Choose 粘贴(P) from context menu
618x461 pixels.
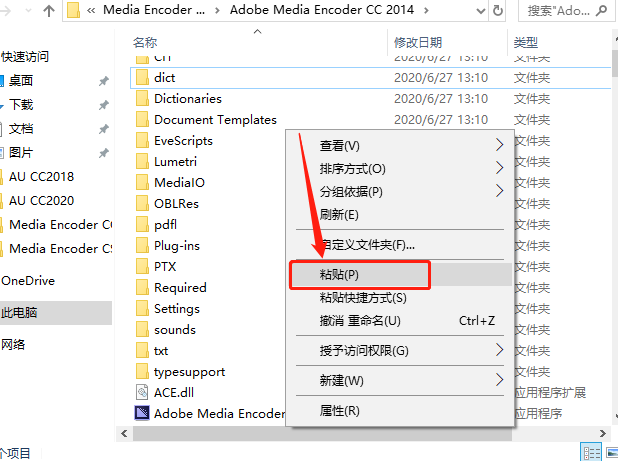(400, 275)
